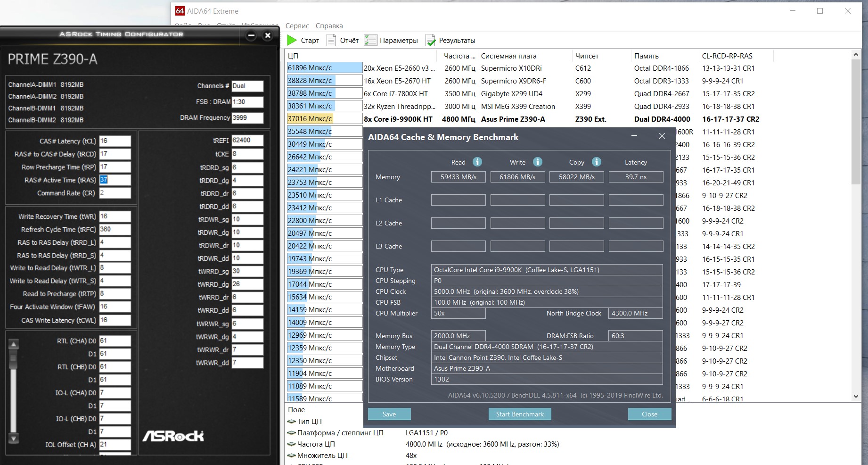This screenshot has width=868, height=465.
Task: Click the RAS to RAS Delay (tRRD_L) field
Action: click(115, 242)
